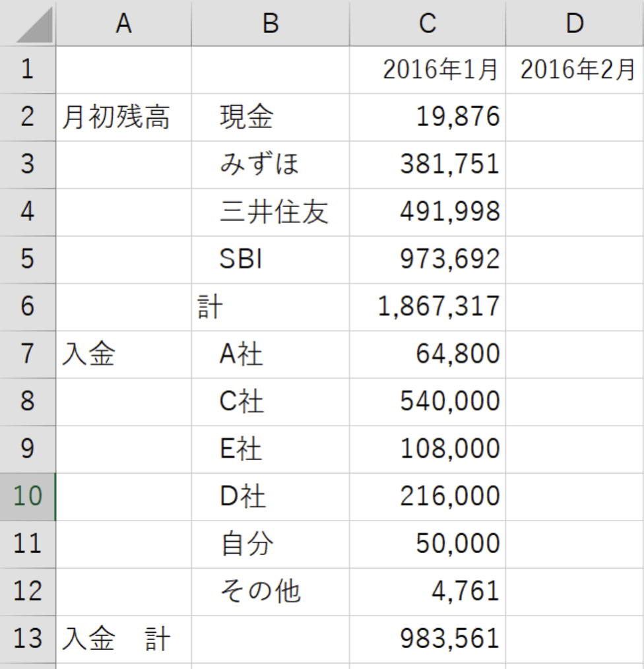
Task: Click the 月初残高 cell
Action: (x=124, y=117)
